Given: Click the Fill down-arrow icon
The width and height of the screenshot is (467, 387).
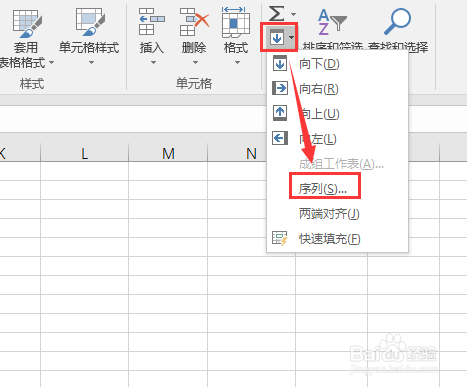Looking at the screenshot, I should click(277, 38).
